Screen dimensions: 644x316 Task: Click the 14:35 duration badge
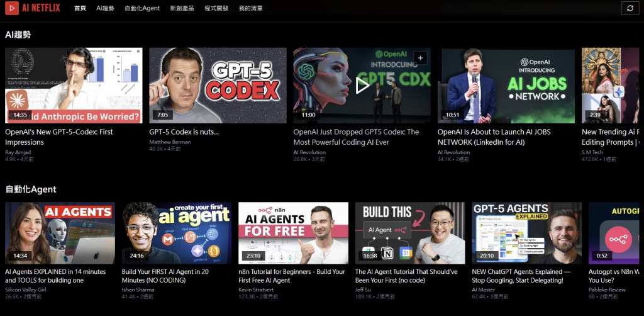(19, 115)
